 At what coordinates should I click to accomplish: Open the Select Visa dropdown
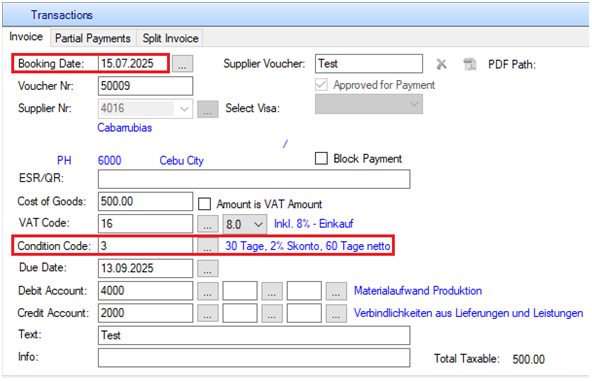369,104
